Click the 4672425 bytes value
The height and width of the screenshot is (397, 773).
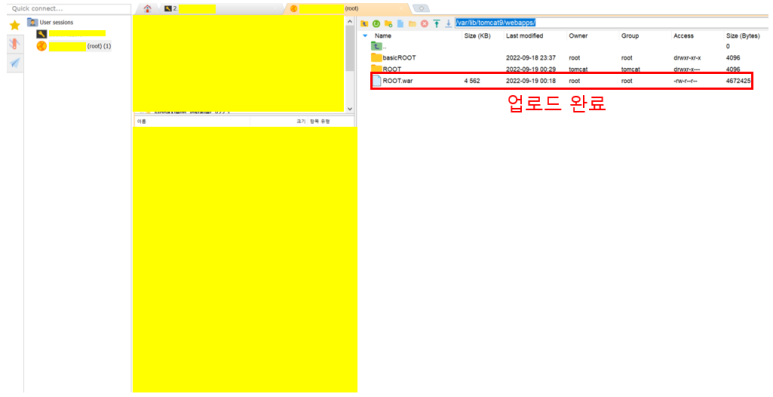738,80
